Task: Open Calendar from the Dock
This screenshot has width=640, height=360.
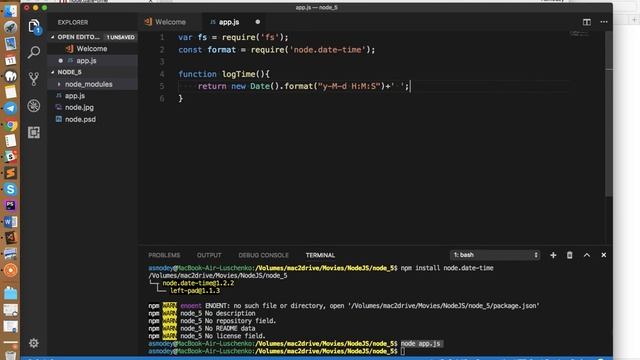Action: [11, 60]
